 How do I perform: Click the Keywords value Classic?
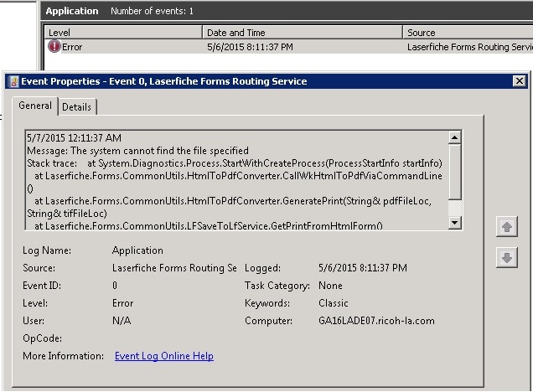334,303
